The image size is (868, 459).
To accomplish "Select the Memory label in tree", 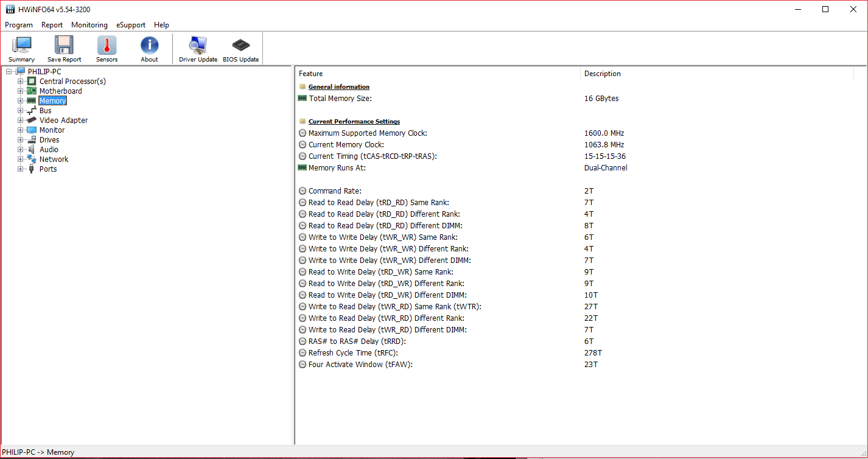I will click(x=52, y=100).
